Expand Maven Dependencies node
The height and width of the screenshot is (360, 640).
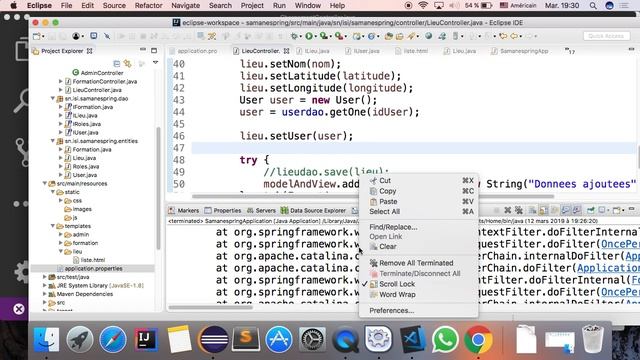pos(44,294)
